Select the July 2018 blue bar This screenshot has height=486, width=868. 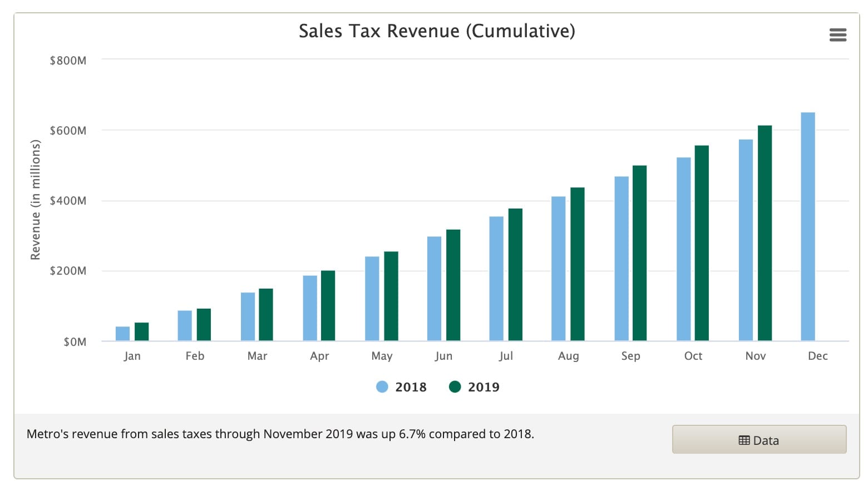coord(496,279)
